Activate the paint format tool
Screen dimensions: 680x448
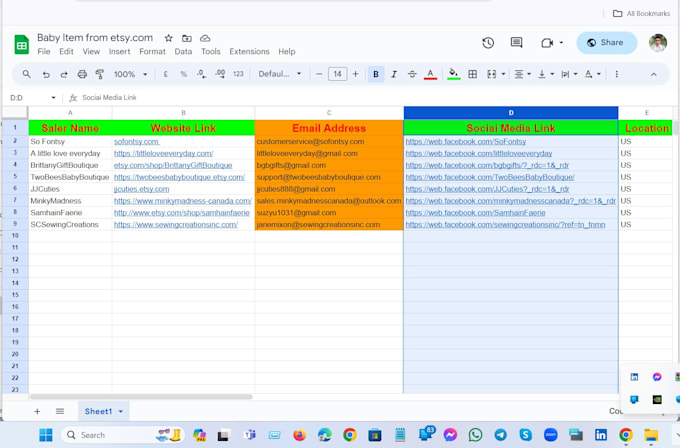click(x=100, y=74)
